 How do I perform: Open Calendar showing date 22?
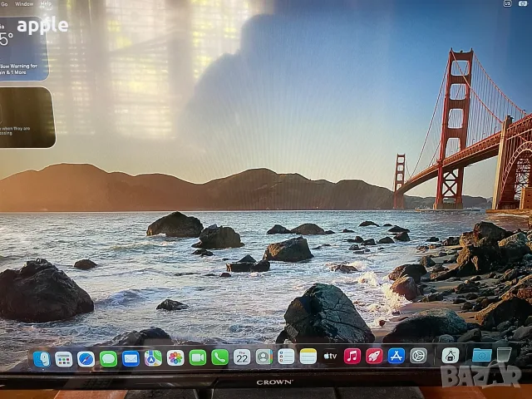[x=242, y=357]
